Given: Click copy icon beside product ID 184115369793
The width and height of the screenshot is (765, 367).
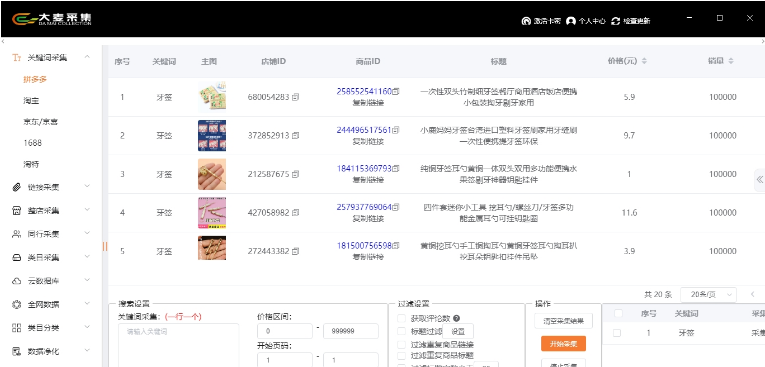Looking at the screenshot, I should 396,168.
